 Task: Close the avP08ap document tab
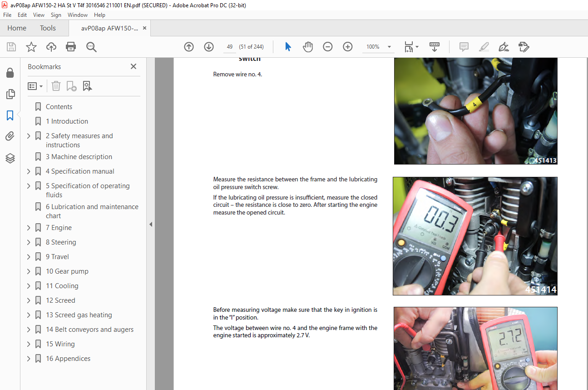tap(144, 28)
